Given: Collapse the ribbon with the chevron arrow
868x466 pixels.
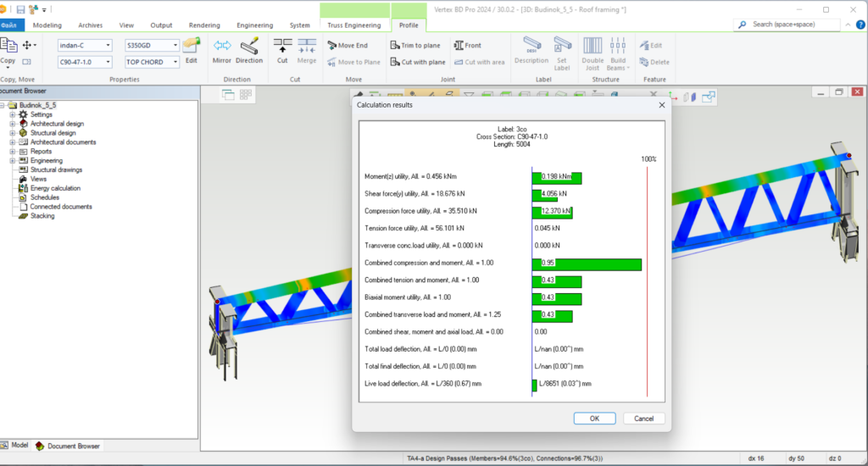Looking at the screenshot, I should pos(848,25).
